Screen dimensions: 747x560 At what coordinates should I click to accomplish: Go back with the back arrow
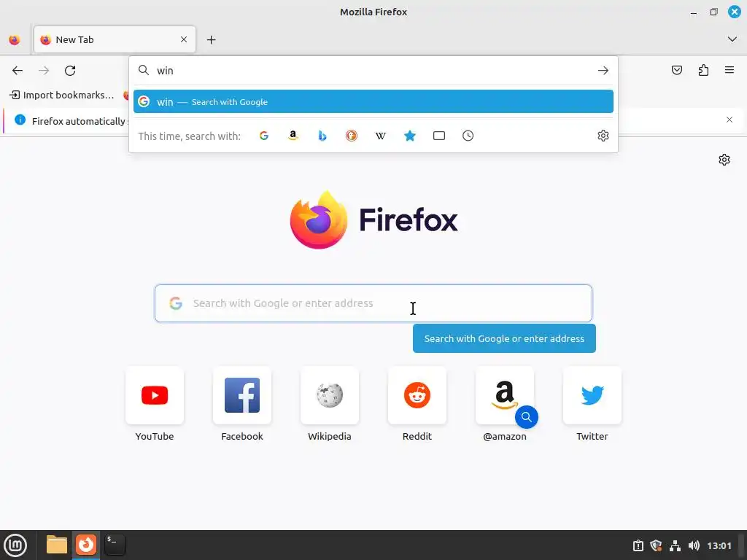point(18,71)
